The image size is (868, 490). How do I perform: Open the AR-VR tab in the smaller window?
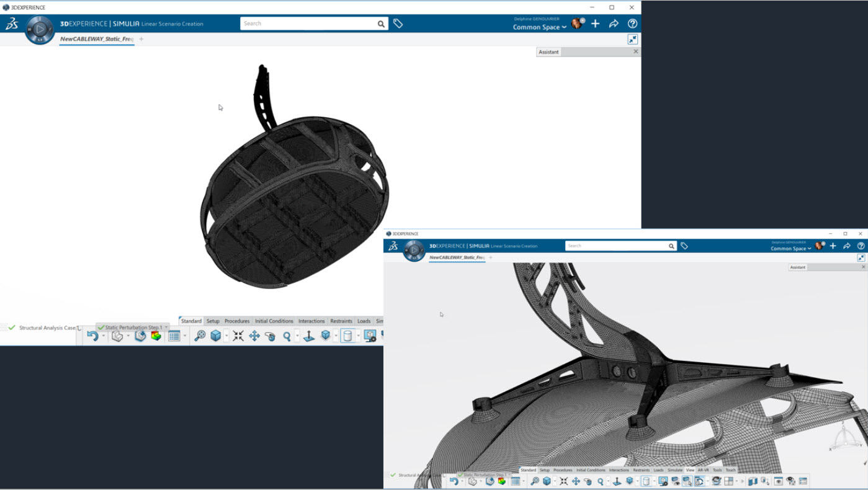703,470
